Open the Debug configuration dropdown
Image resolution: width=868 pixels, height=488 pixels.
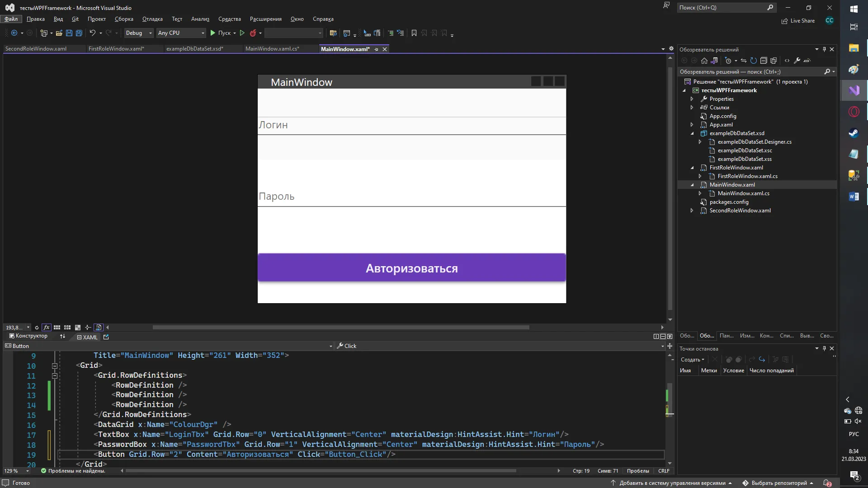[x=139, y=33]
